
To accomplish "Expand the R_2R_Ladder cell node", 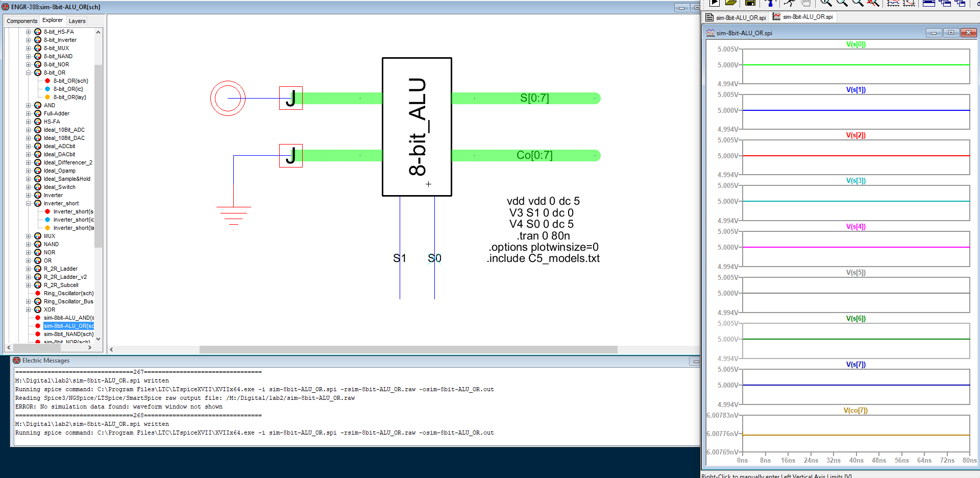I will coord(29,269).
